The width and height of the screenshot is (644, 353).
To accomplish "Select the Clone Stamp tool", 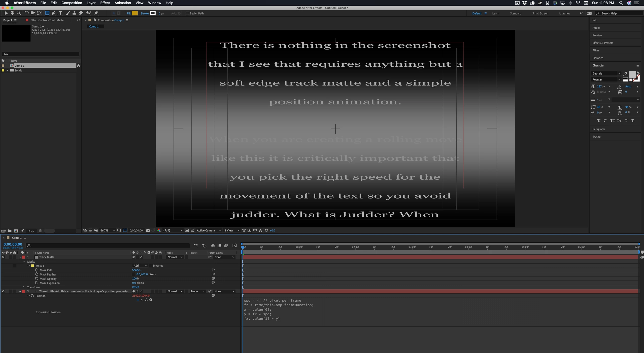I will click(x=74, y=13).
